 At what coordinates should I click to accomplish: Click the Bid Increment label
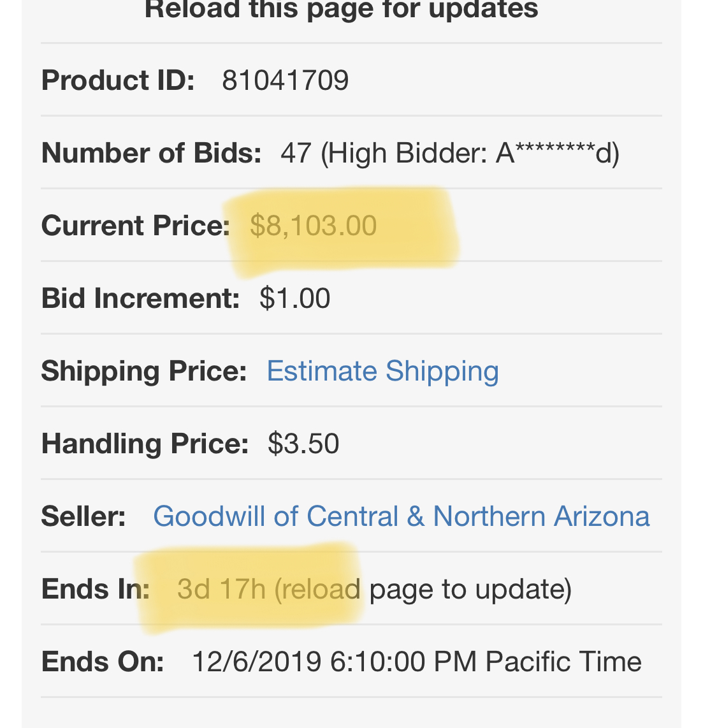point(140,298)
